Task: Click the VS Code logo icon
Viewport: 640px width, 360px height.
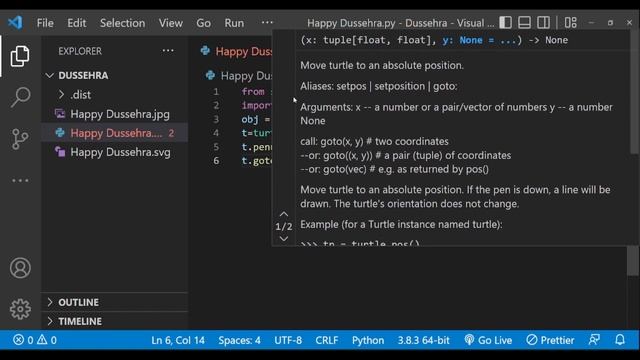Action: (x=15, y=22)
